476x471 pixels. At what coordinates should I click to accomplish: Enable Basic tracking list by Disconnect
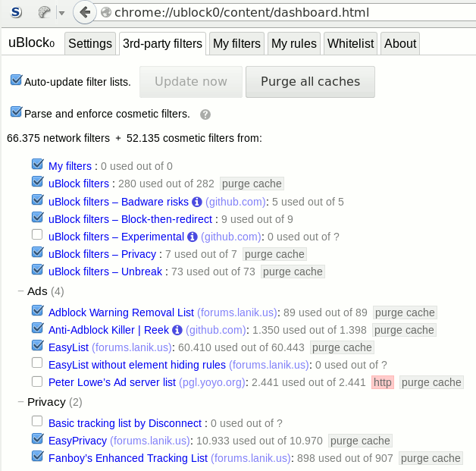pyautogui.click(x=37, y=421)
